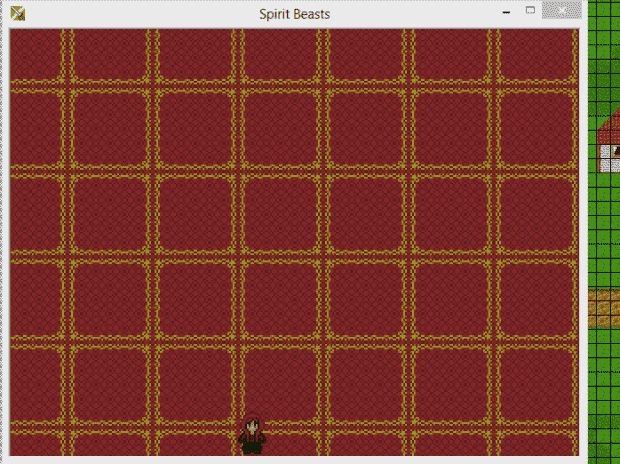The height and width of the screenshot is (464, 620).
Task: Click the Spirit Beasts title text
Action: [x=294, y=14]
